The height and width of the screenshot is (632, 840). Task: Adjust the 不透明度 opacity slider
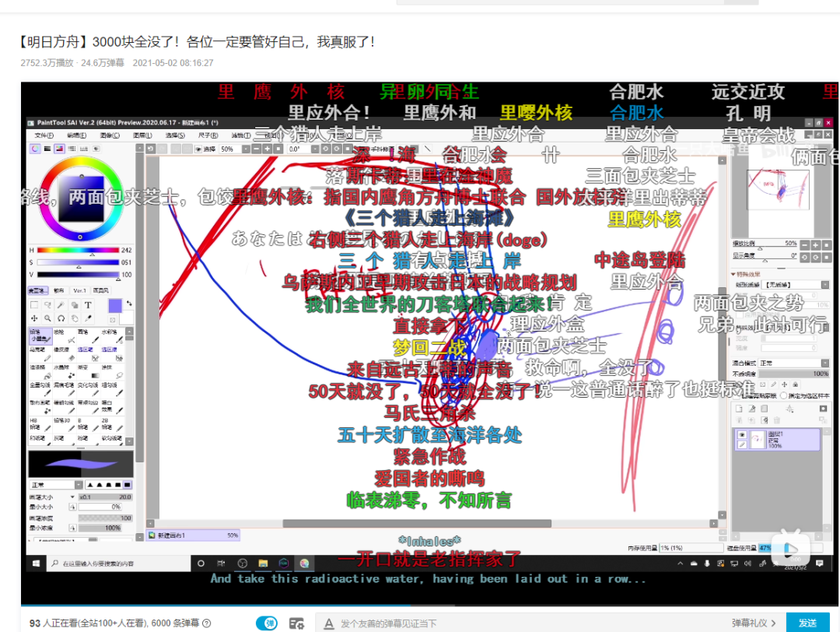(x=794, y=374)
